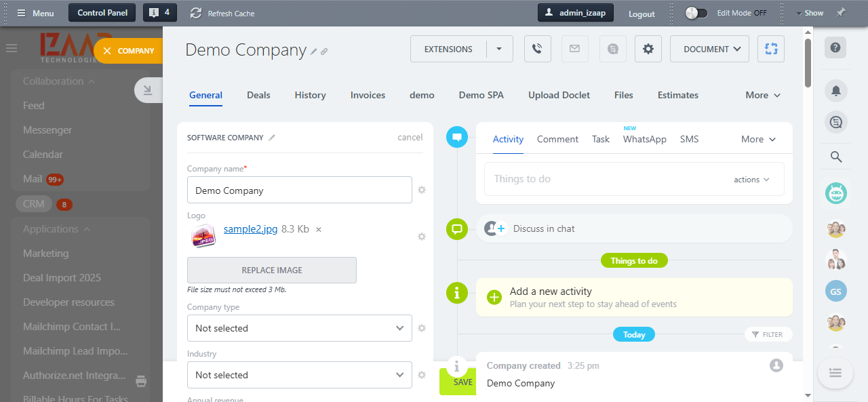Open the gear settings button in header

[x=648, y=49]
